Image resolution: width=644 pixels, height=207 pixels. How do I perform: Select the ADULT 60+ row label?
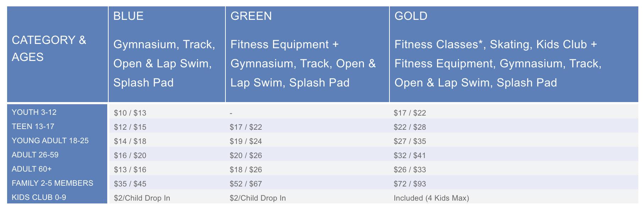(x=32, y=169)
